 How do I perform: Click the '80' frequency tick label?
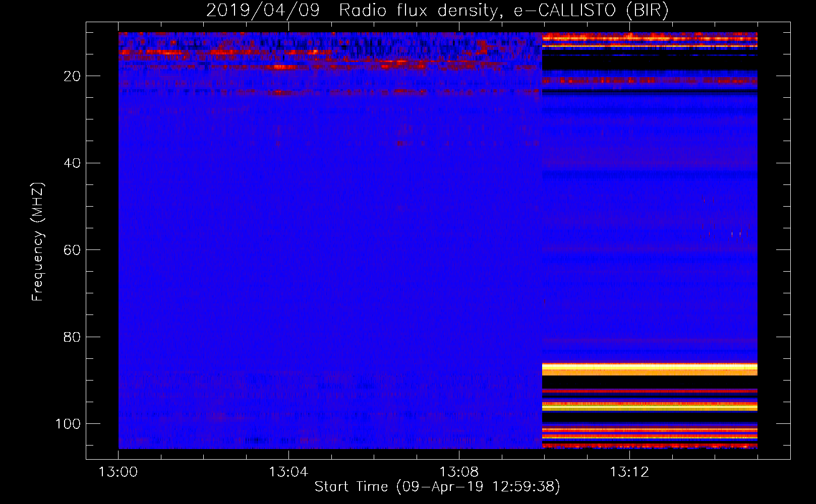tap(73, 337)
